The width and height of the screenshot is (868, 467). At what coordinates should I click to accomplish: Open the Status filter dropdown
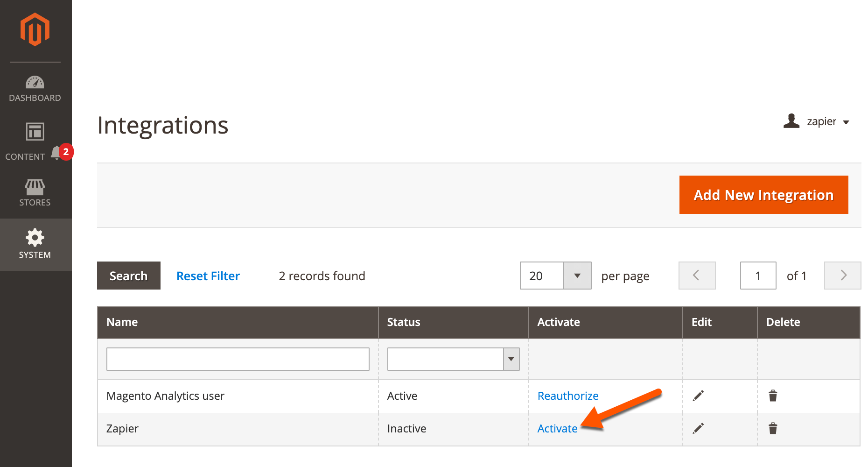[x=510, y=359]
